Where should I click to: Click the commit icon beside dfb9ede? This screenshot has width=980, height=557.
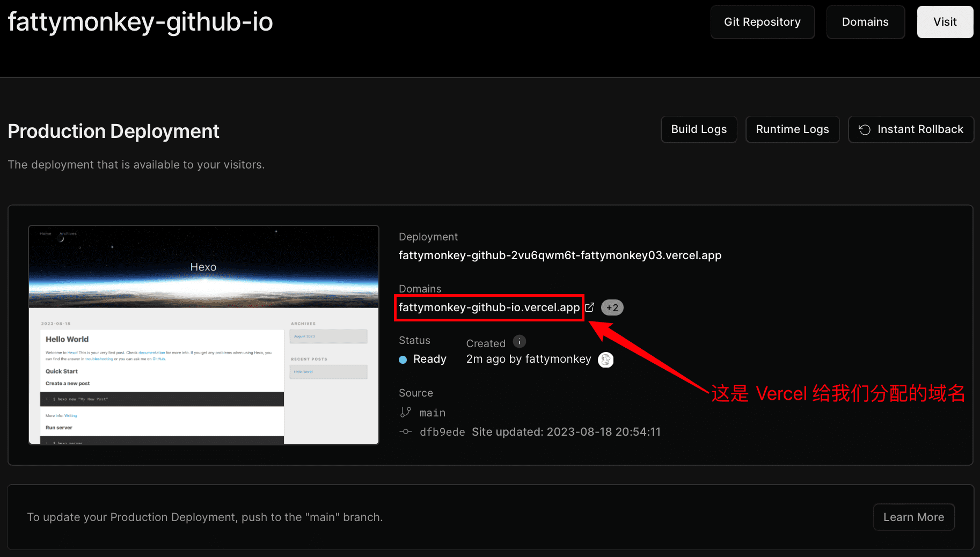pyautogui.click(x=406, y=431)
